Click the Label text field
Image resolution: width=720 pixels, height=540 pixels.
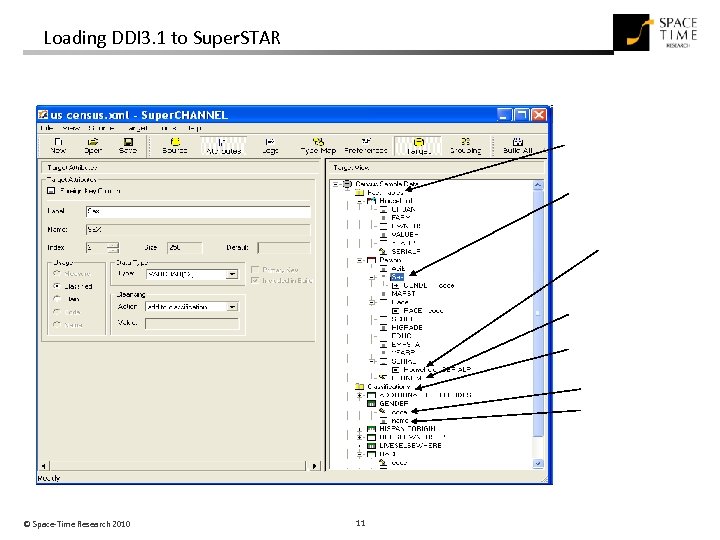pos(198,211)
